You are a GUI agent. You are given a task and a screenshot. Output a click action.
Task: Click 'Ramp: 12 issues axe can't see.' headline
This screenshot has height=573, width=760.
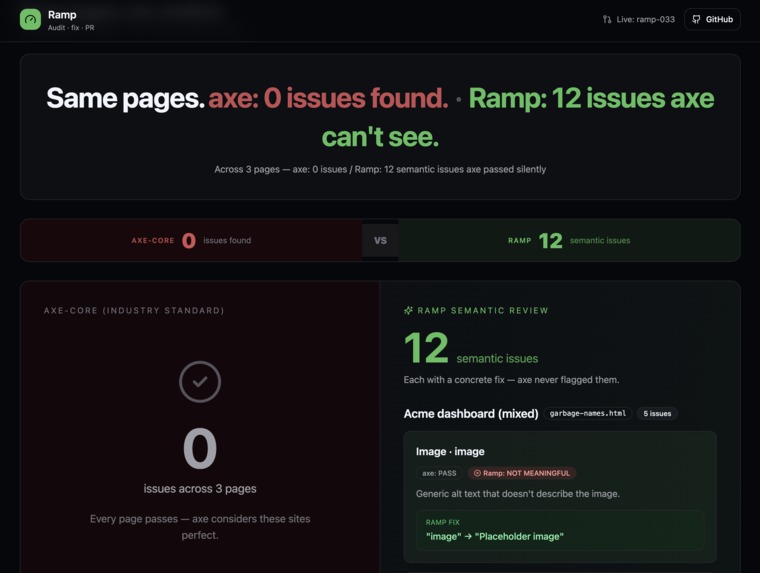tap(518, 117)
